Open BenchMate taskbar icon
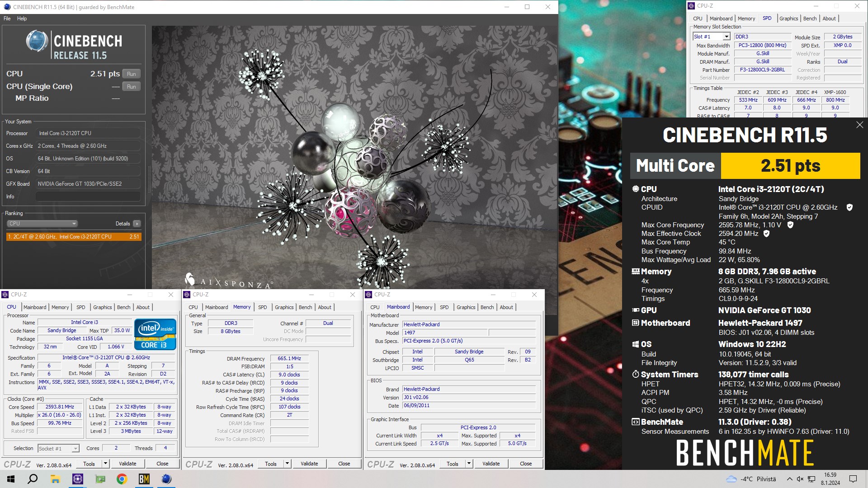This screenshot has width=868, height=488. pyautogui.click(x=144, y=479)
